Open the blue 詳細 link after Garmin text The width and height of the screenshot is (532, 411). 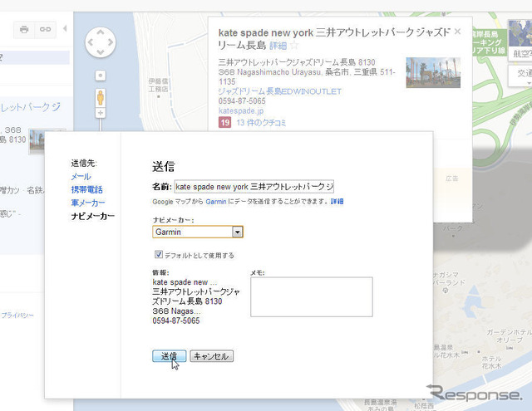tap(337, 201)
